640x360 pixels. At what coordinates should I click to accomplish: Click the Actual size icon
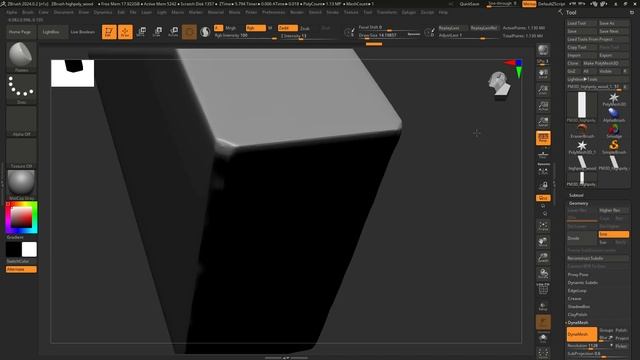543,106
